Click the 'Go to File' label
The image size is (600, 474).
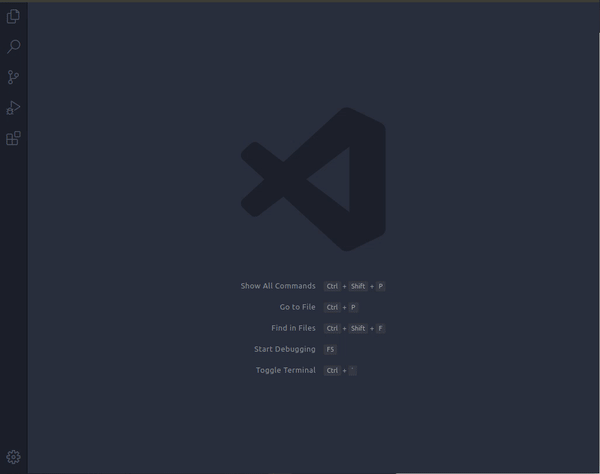click(x=297, y=307)
